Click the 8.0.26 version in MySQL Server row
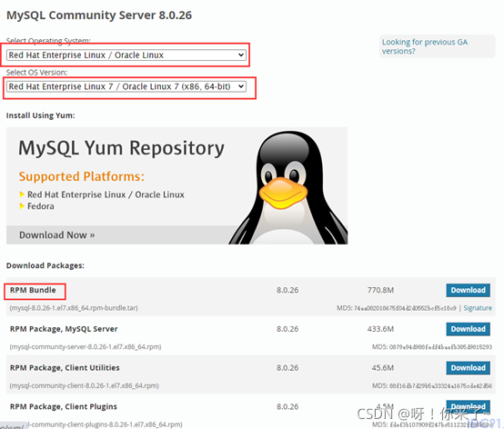This screenshot has height=429, width=504. (287, 329)
